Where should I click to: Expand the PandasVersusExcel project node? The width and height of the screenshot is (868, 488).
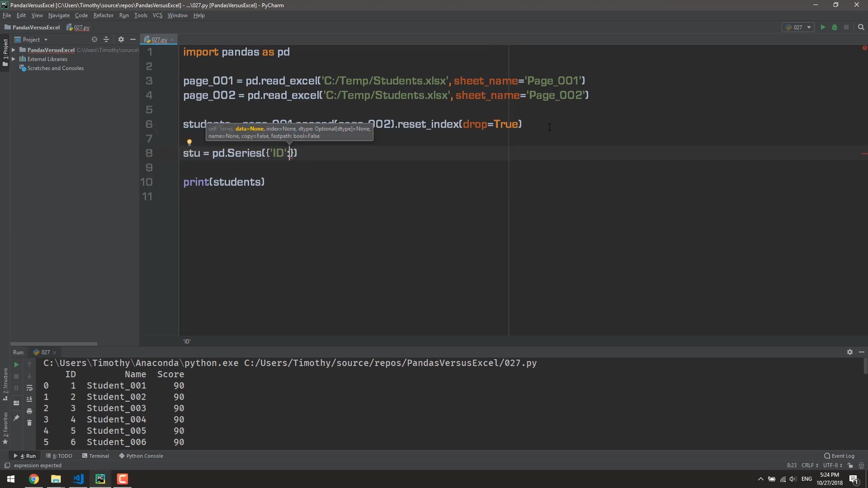tap(14, 50)
